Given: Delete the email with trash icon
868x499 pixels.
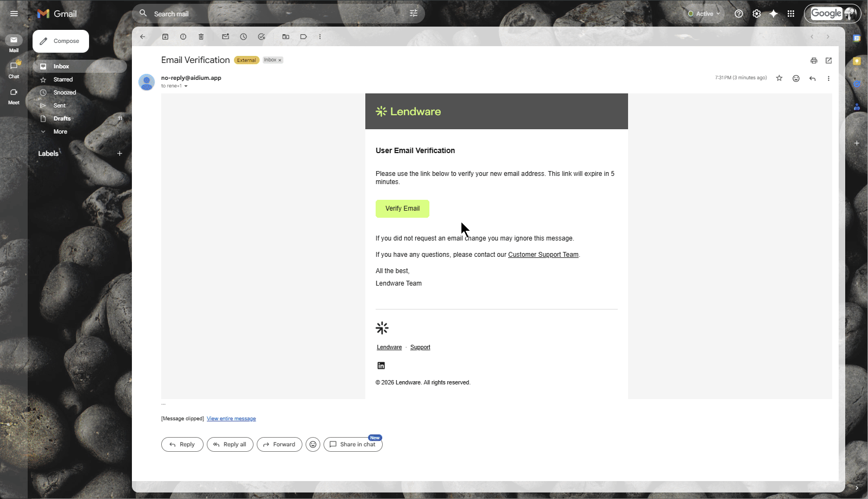Looking at the screenshot, I should pos(201,37).
